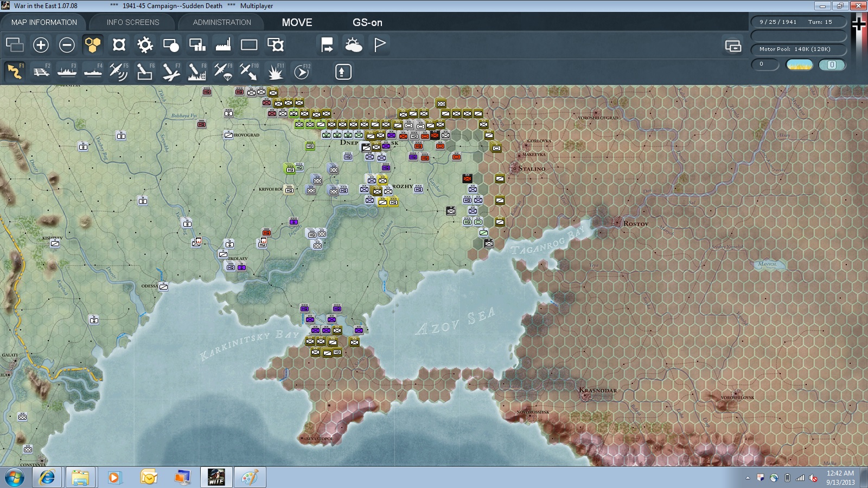Screen dimensions: 868x488
Task: Open the overlay window icon at top right
Action: pos(733,46)
